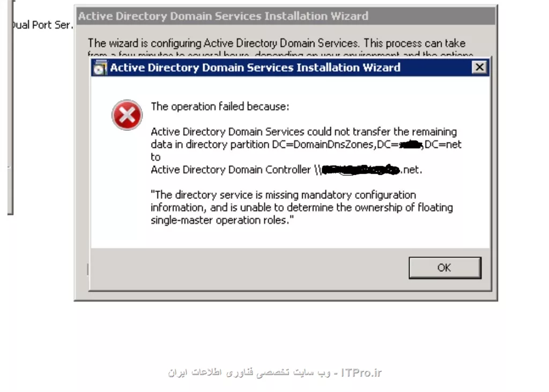The height and width of the screenshot is (392, 549).
Task: Click the Persian watermark caption
Action: [249, 372]
